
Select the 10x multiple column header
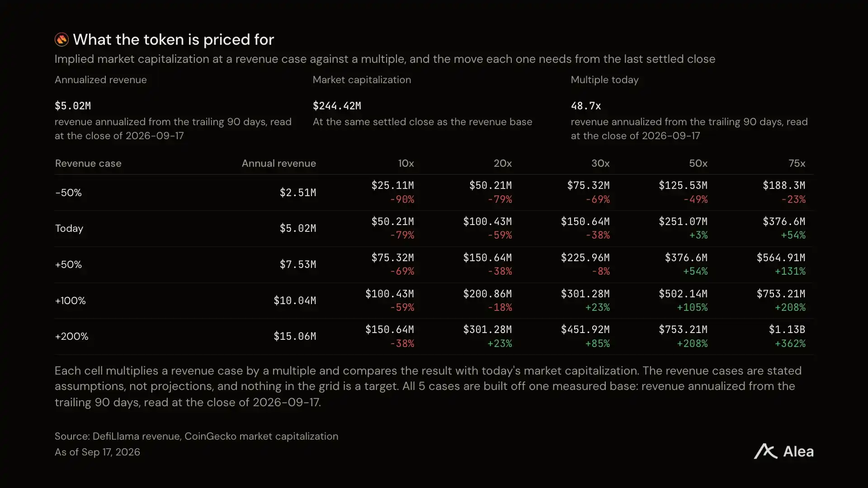pyautogui.click(x=406, y=163)
